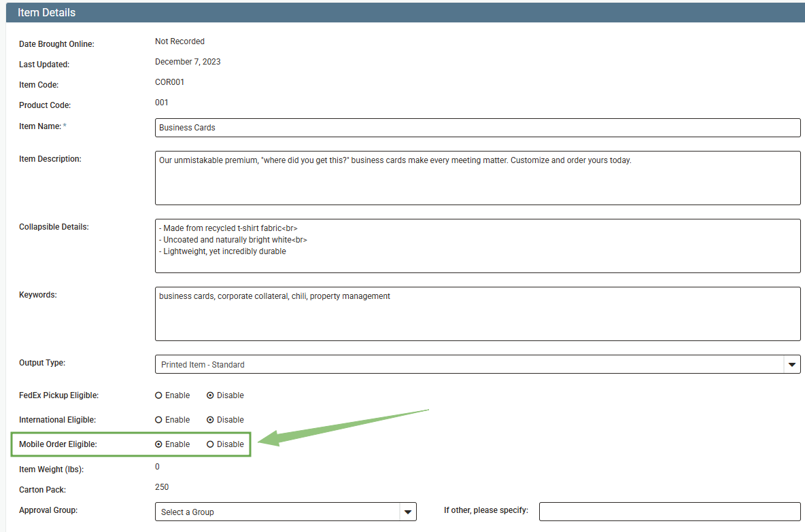The height and width of the screenshot is (532, 805).
Task: Click the 'Keywords:' label
Action: (38, 294)
